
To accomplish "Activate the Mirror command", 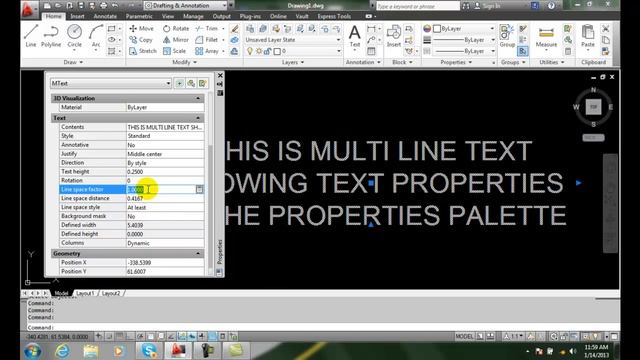I will click(x=176, y=40).
